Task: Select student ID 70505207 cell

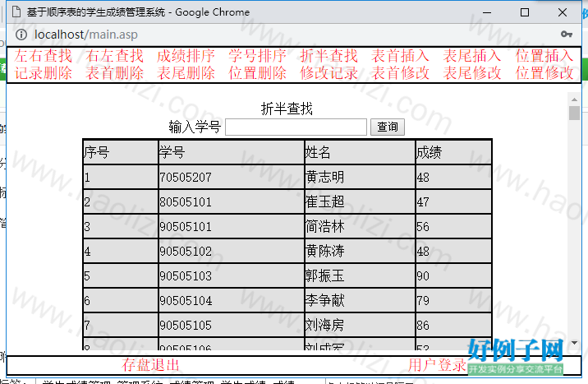Action: [232, 177]
